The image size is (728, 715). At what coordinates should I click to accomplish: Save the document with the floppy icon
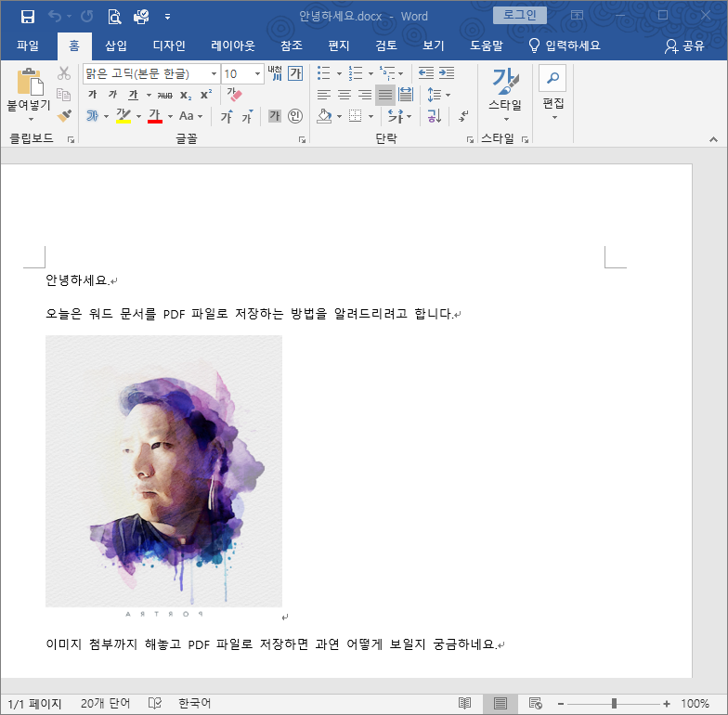pos(28,17)
